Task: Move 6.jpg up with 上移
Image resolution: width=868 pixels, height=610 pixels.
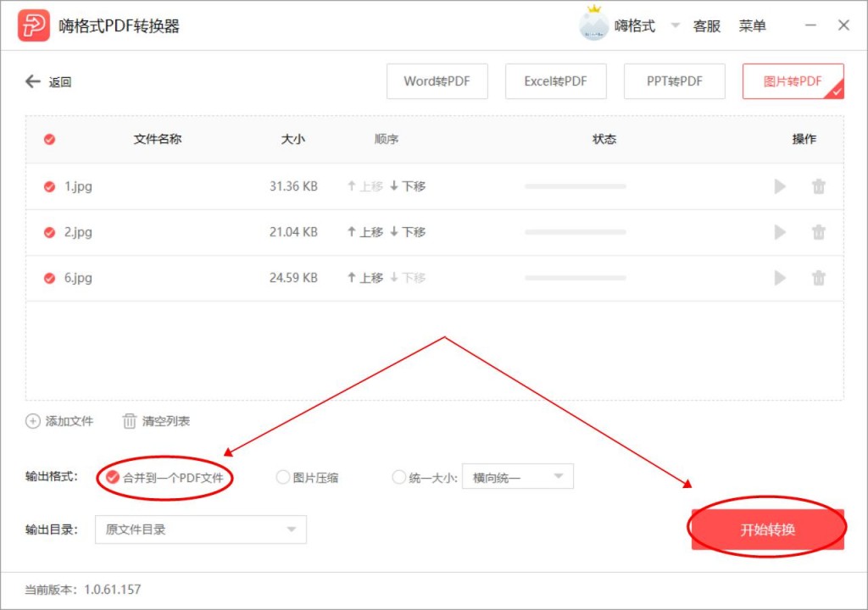Action: [365, 277]
